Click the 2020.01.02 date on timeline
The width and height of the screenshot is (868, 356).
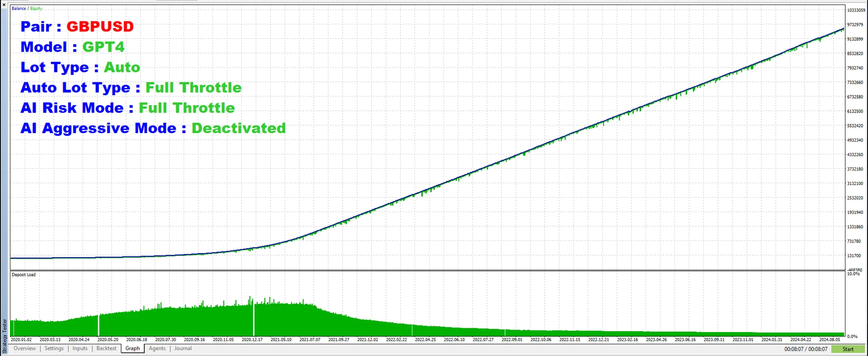point(21,339)
